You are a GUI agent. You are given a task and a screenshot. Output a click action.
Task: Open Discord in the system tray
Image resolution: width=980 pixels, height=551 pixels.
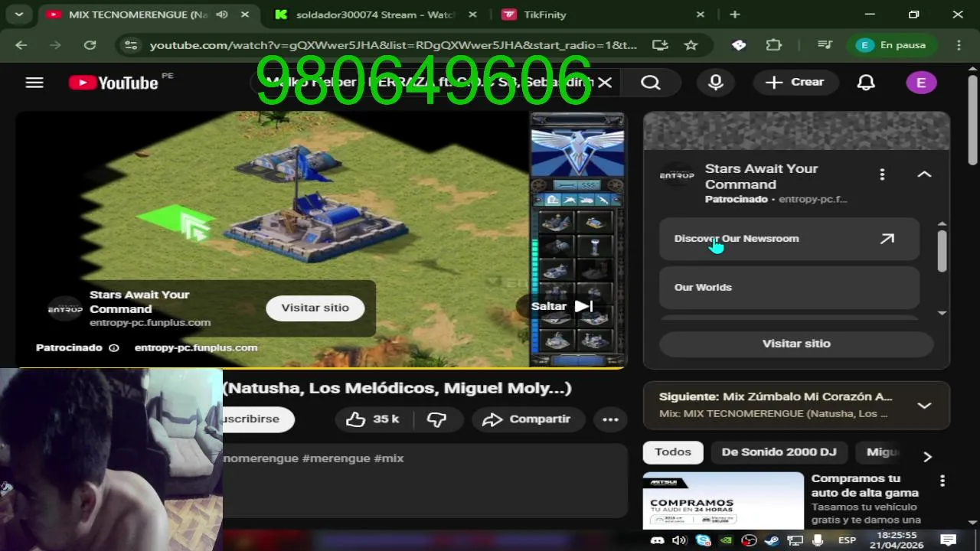(656, 540)
